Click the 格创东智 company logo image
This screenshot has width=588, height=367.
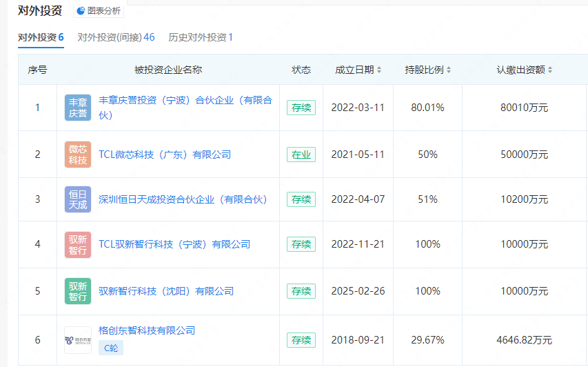[78, 339]
